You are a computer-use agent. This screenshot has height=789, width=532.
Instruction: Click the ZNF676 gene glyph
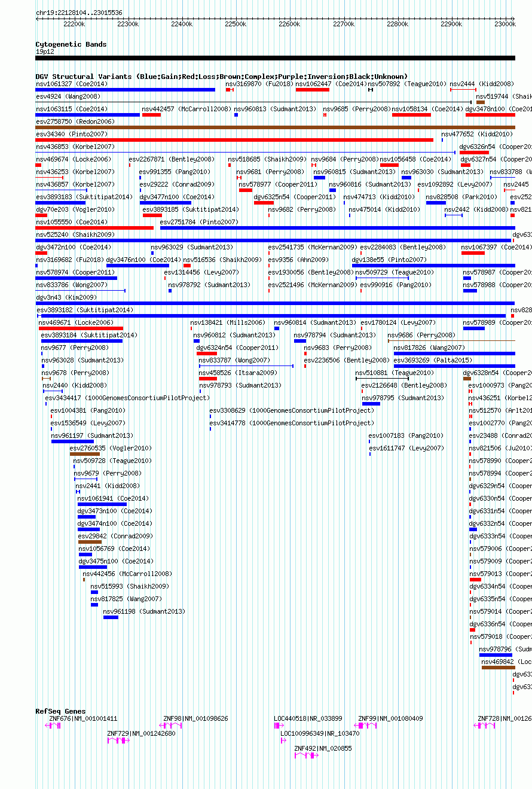53,725
